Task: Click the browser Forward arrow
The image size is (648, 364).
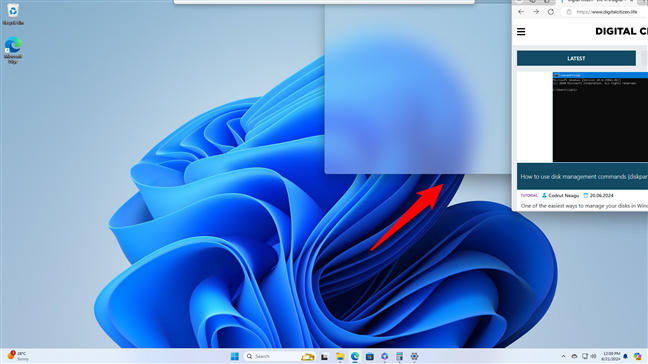Action: coord(536,12)
